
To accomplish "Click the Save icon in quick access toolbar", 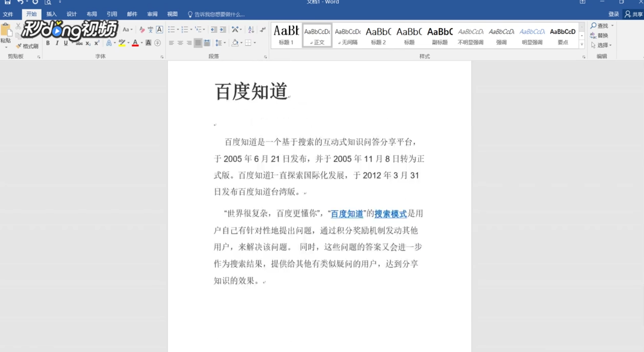I will (7, 2).
